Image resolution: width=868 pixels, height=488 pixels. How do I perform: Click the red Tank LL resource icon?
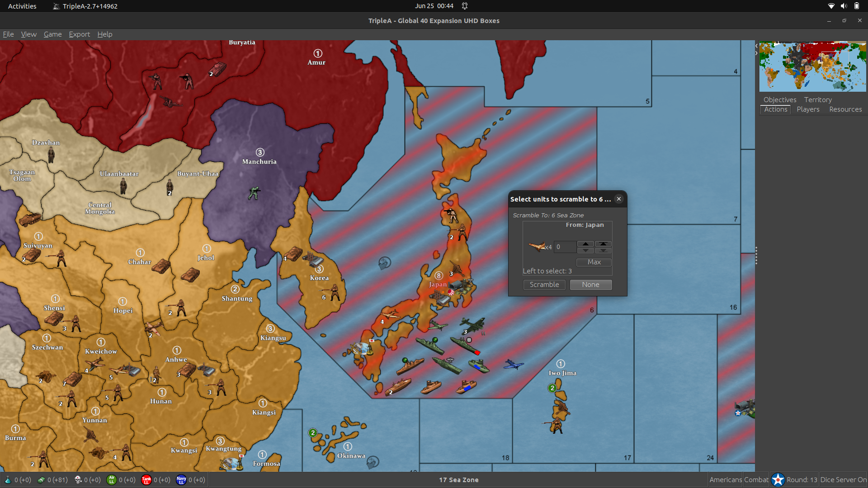coord(146,480)
